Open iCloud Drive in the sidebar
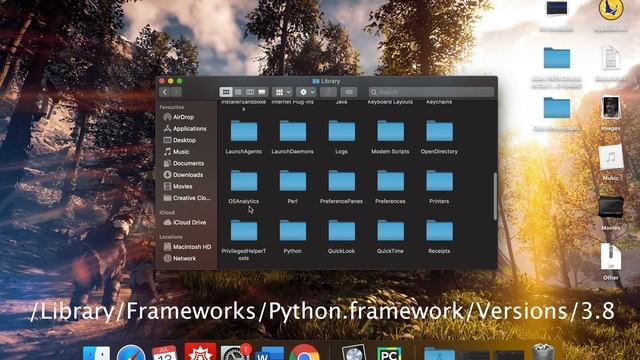This screenshot has height=360, width=640. (x=185, y=222)
